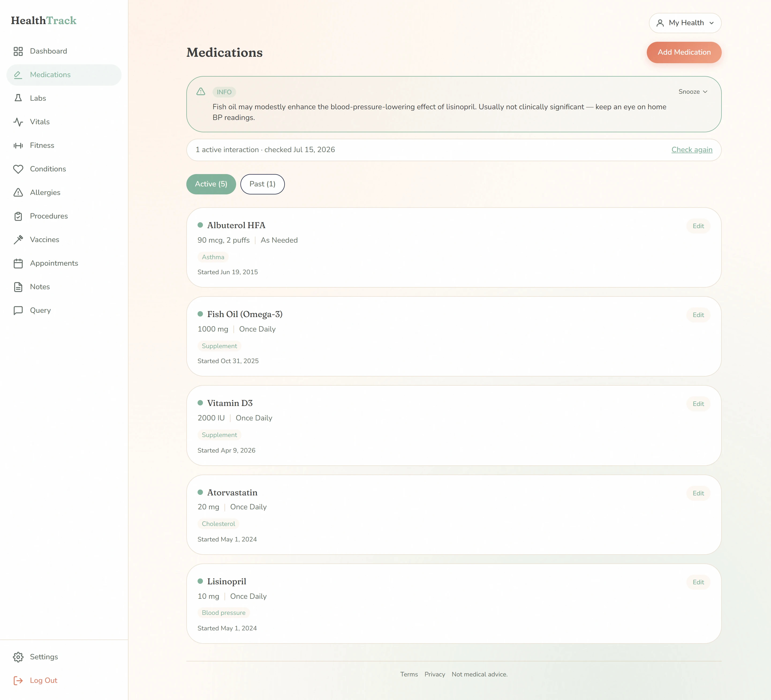Click the Blood pressure tag on Lisinopril

tap(223, 613)
